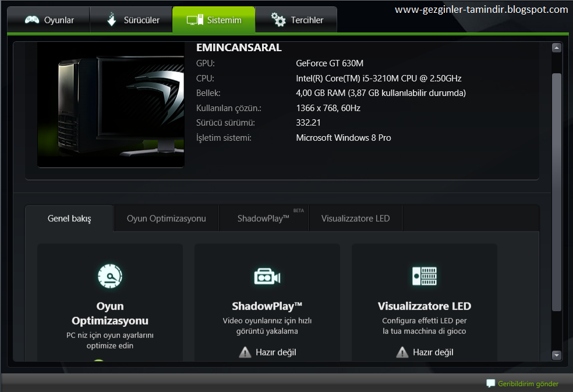This screenshot has height=392, width=573.
Task: Click the vertical scrollbar thumb
Action: 557,193
